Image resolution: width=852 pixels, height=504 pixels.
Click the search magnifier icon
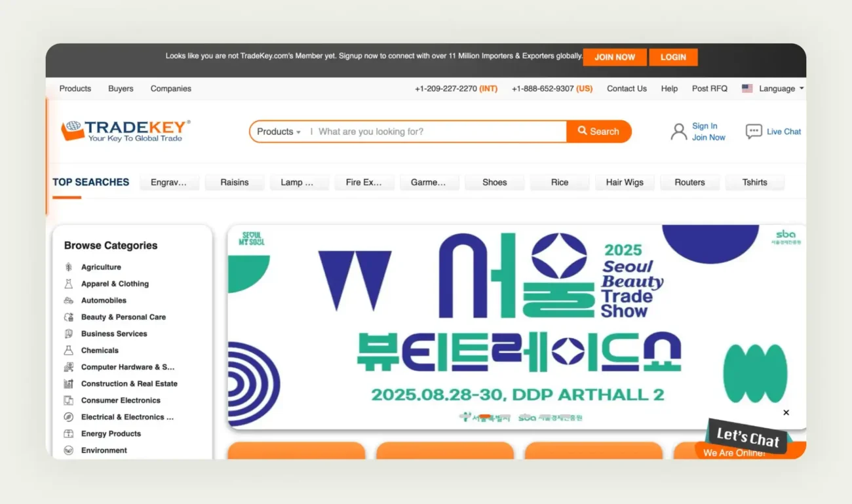click(583, 131)
